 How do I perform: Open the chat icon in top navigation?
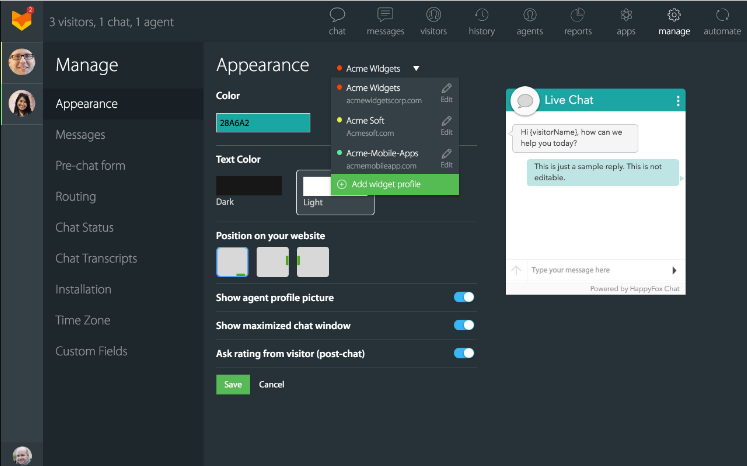[337, 15]
